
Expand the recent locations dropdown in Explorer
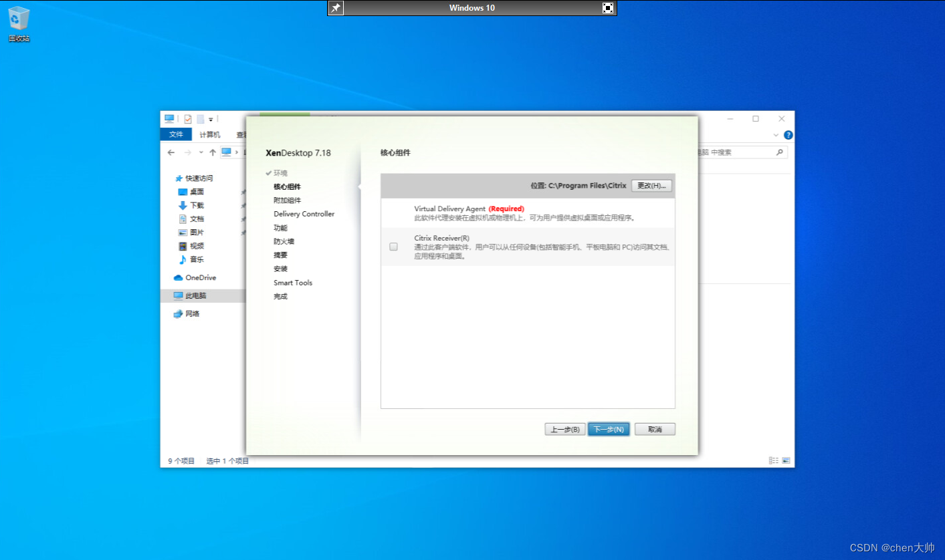(x=201, y=152)
